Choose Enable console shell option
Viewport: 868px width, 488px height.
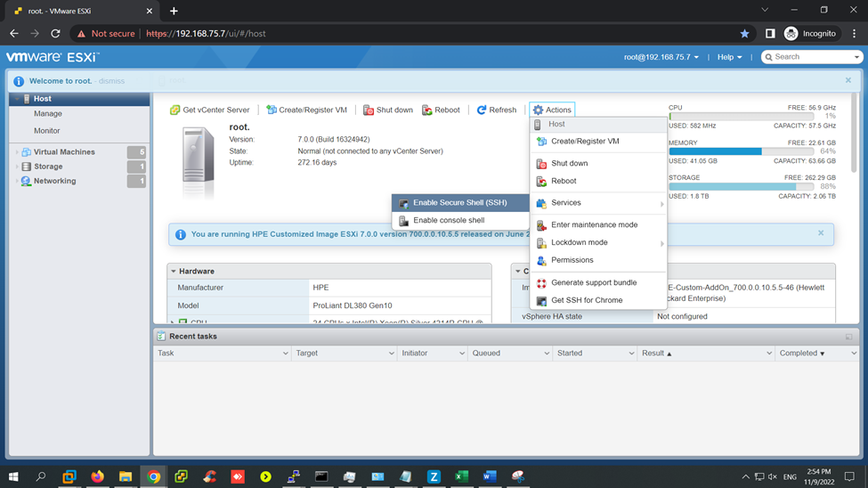449,220
